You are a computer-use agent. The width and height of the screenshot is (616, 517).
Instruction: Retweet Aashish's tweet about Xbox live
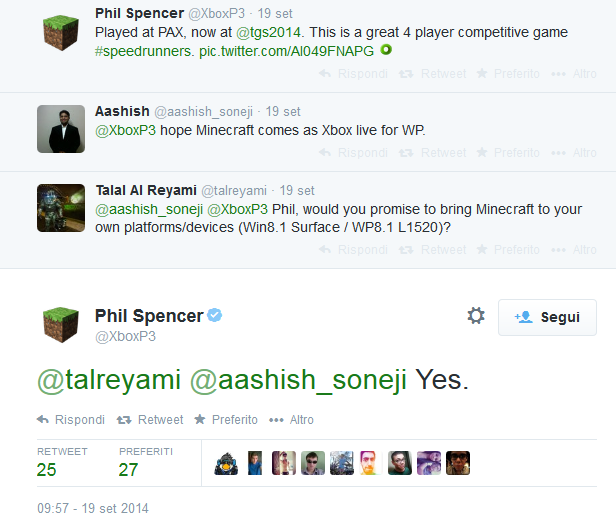[433, 153]
